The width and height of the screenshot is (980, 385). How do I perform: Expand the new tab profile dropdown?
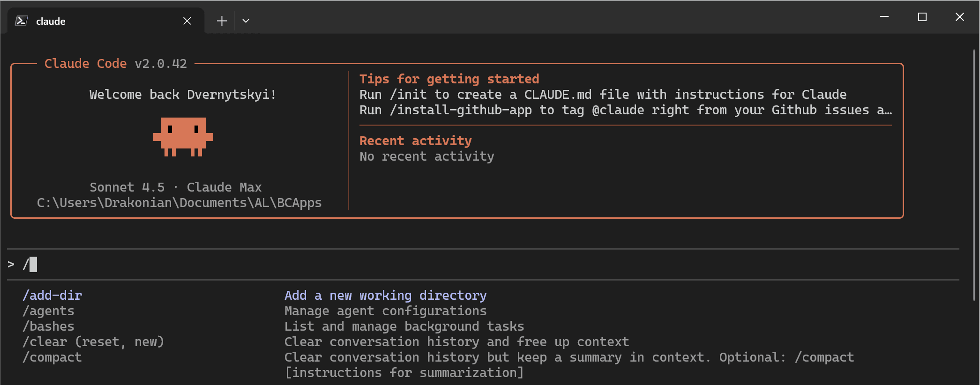click(x=246, y=21)
